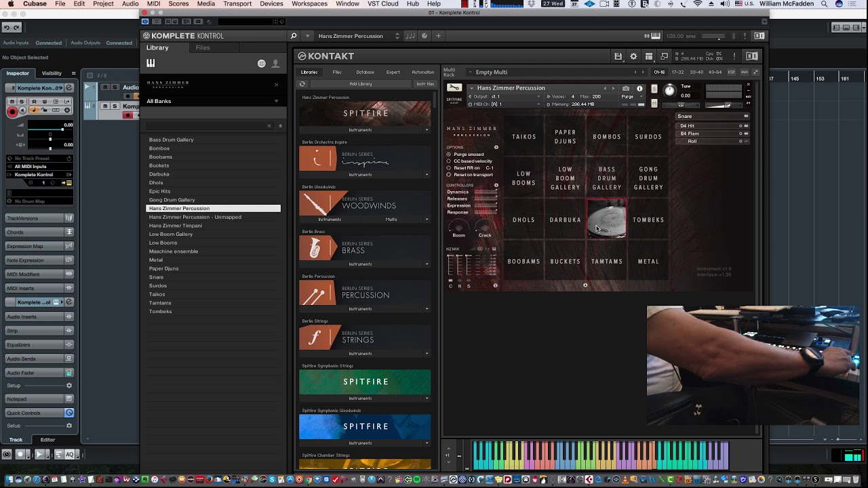
Task: Click Cubase undo arrow button
Action: [x=6, y=28]
